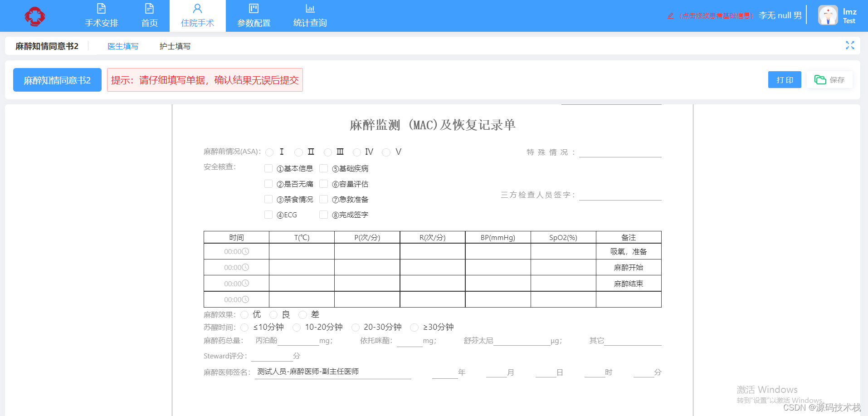Click T(℃) cell in 吸氧，准备 row

click(x=302, y=251)
